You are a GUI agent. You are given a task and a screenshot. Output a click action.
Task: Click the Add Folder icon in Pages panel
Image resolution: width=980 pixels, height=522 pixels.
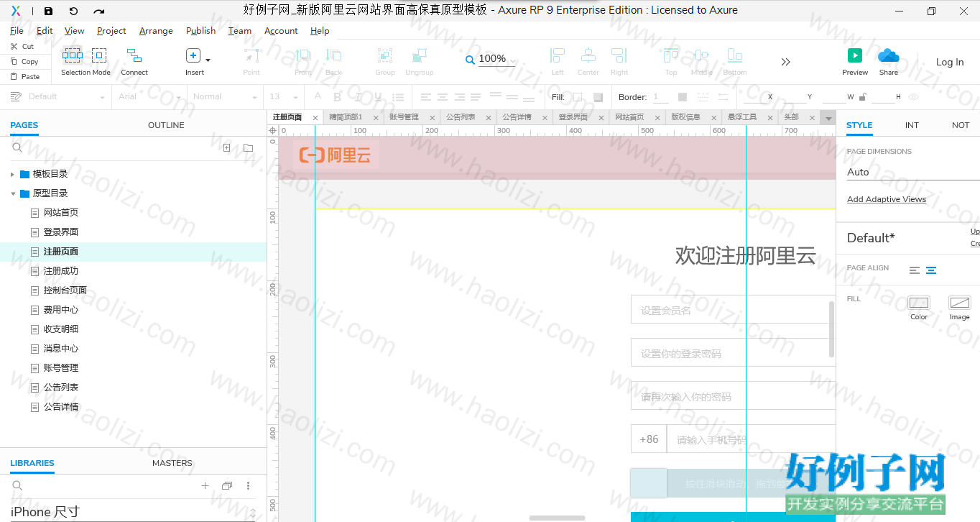coord(248,148)
